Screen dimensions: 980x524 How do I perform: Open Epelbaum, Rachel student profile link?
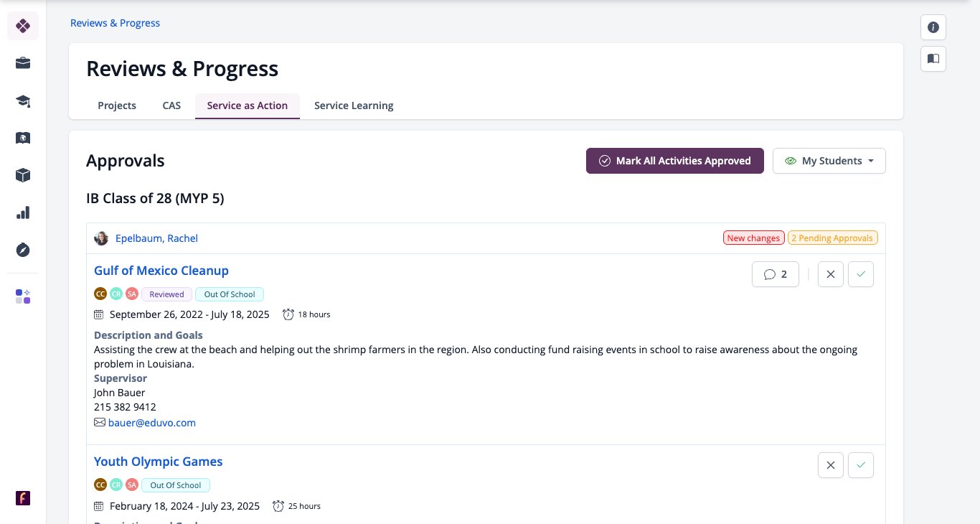(x=156, y=238)
